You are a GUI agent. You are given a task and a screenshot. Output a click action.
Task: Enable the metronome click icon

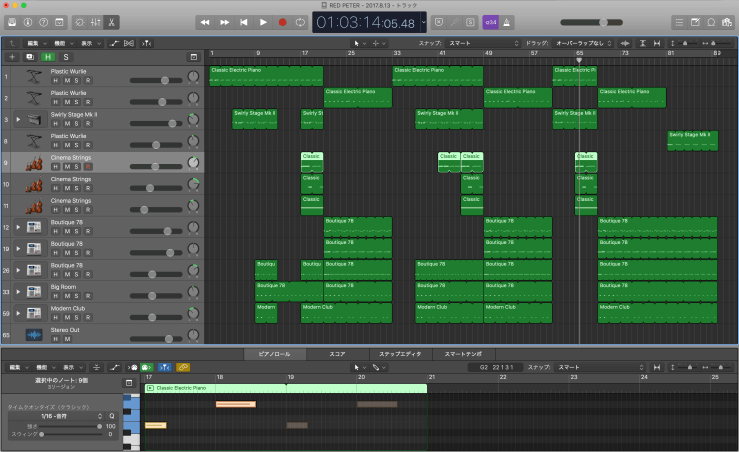tap(507, 22)
